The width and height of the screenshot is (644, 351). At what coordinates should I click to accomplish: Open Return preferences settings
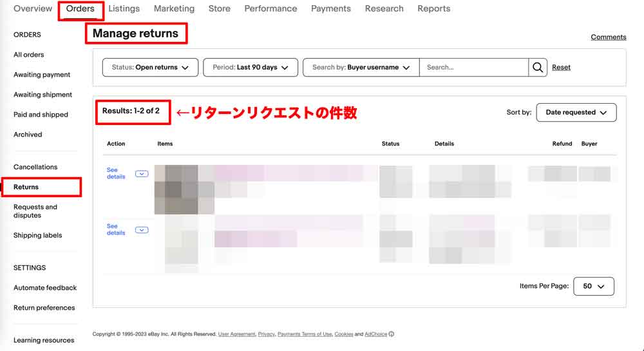tap(44, 308)
